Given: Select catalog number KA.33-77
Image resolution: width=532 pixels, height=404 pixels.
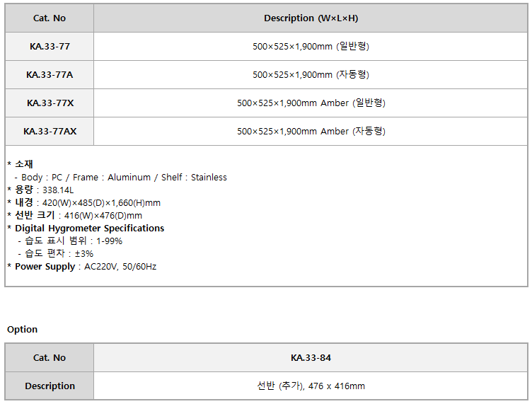Looking at the screenshot, I should tap(50, 47).
